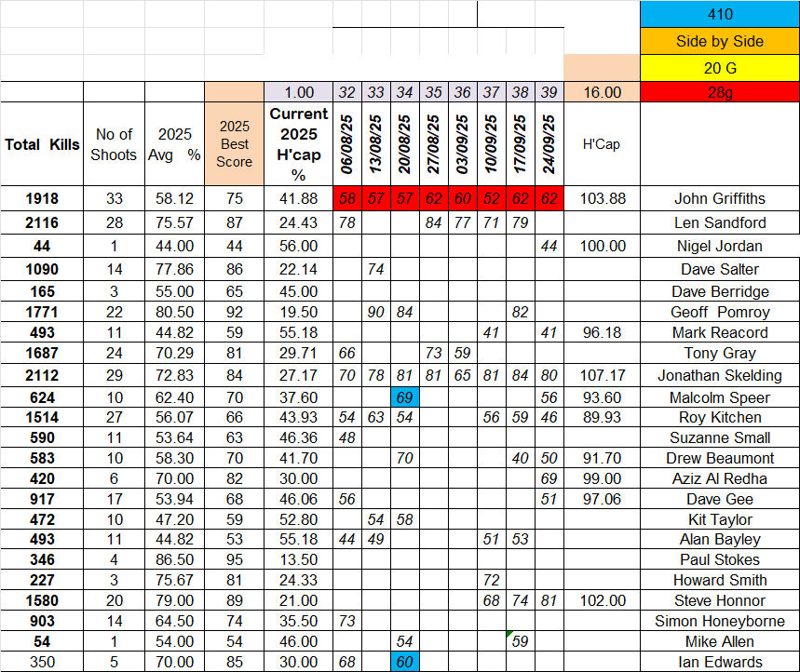Select the 24/09/25 date column header
This screenshot has height=672, width=800.
pyautogui.click(x=549, y=144)
